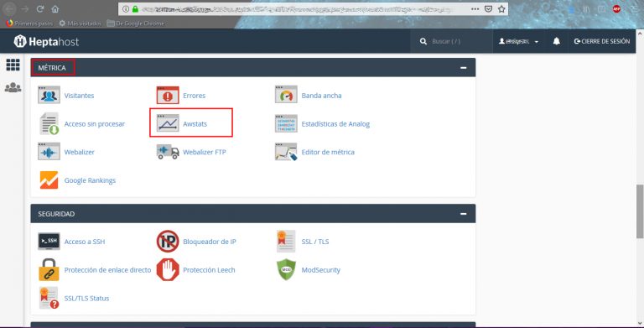
Task: Click the Heptahost logo
Action: click(x=46, y=41)
